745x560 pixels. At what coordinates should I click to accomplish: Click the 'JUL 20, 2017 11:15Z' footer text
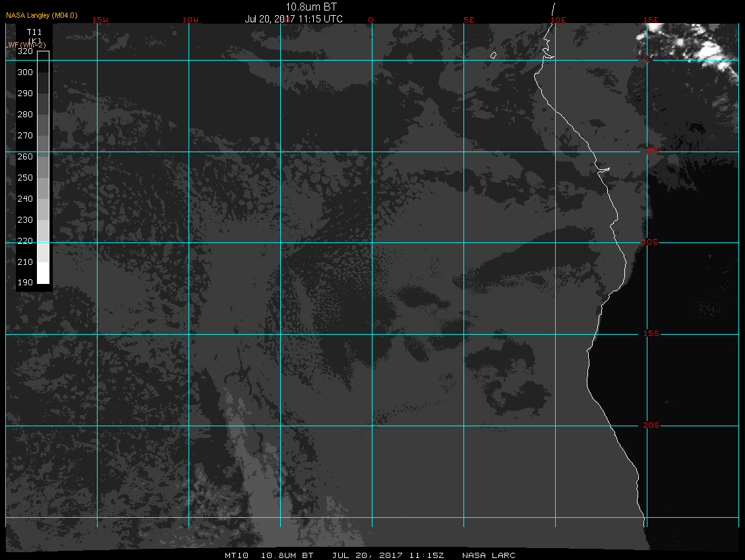[388, 555]
